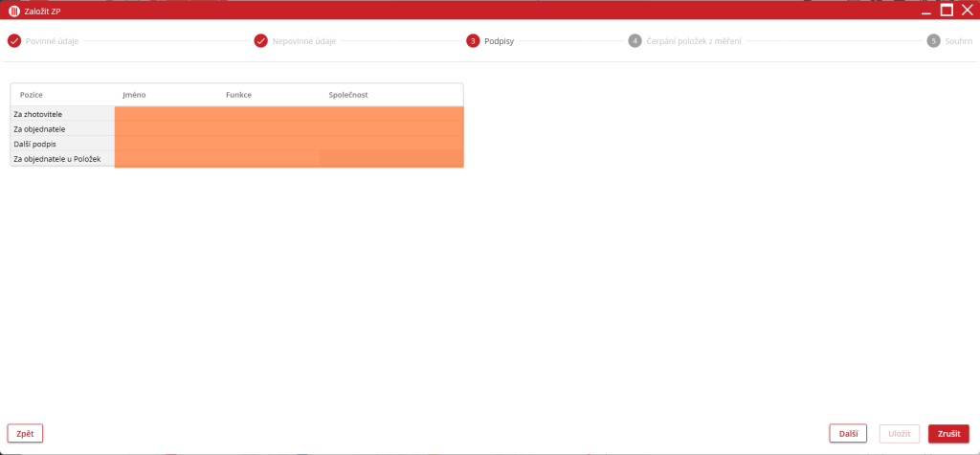Viewport: 980px width, 455px height.
Task: Click the Nepovinné údaje checkmark step icon
Action: click(260, 41)
